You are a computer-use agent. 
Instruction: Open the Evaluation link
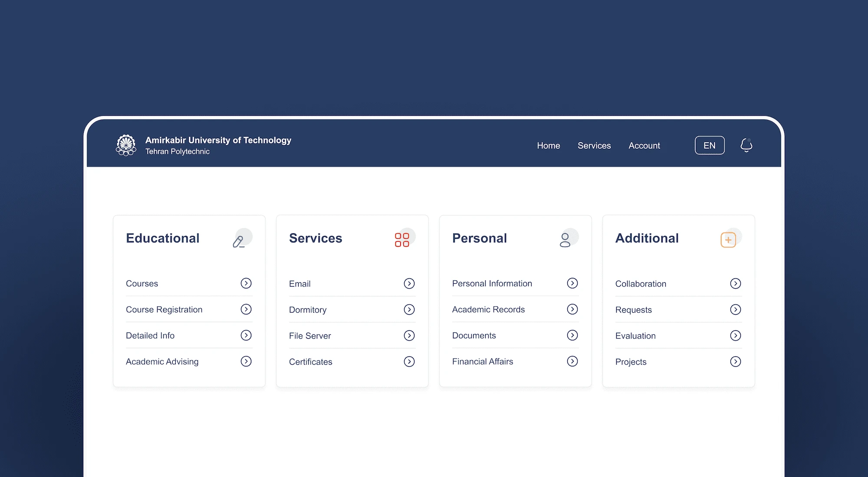point(635,336)
